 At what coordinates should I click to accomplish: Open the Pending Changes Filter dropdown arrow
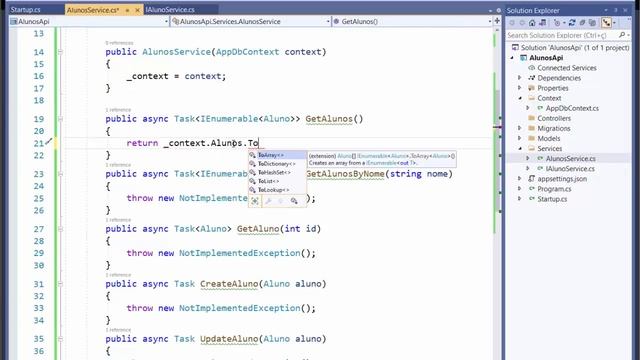pos(564,23)
